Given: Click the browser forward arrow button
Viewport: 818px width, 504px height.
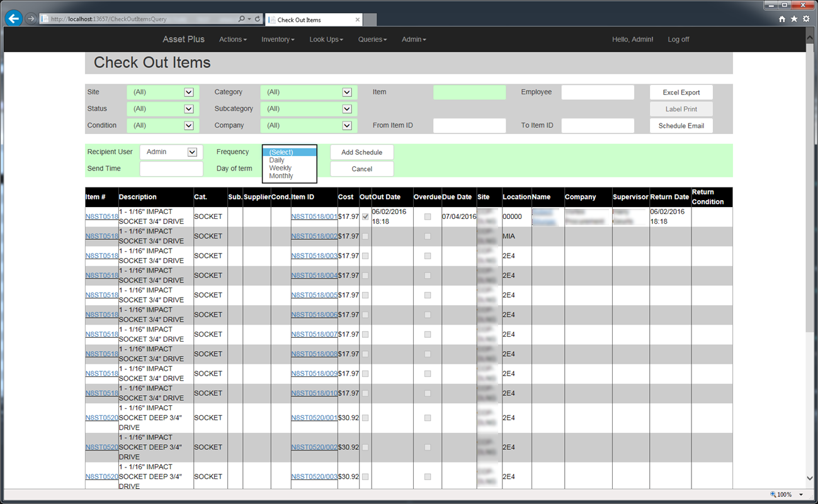Looking at the screenshot, I should [31, 19].
